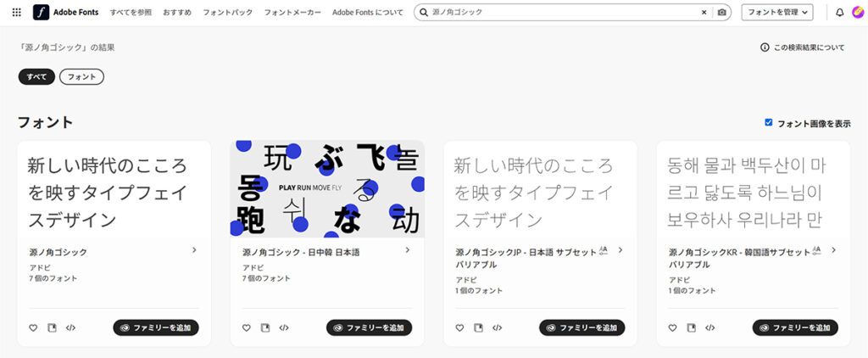This screenshot has width=868, height=358.
Task: Go to すべてを参照 menu
Action: (x=131, y=12)
